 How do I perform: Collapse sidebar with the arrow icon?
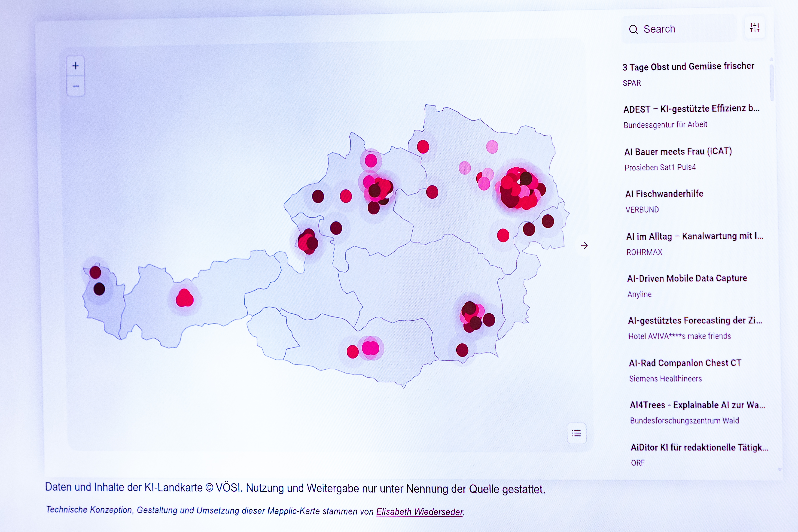(x=584, y=245)
